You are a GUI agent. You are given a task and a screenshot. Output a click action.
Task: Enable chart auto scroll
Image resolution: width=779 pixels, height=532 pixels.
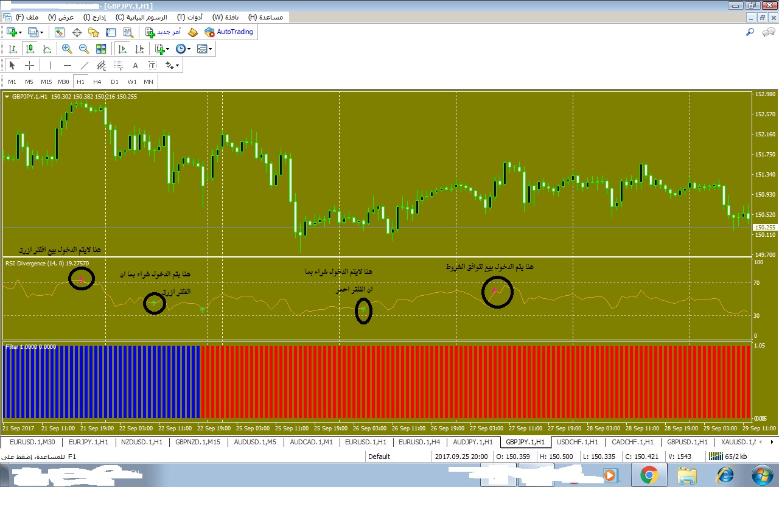click(122, 49)
